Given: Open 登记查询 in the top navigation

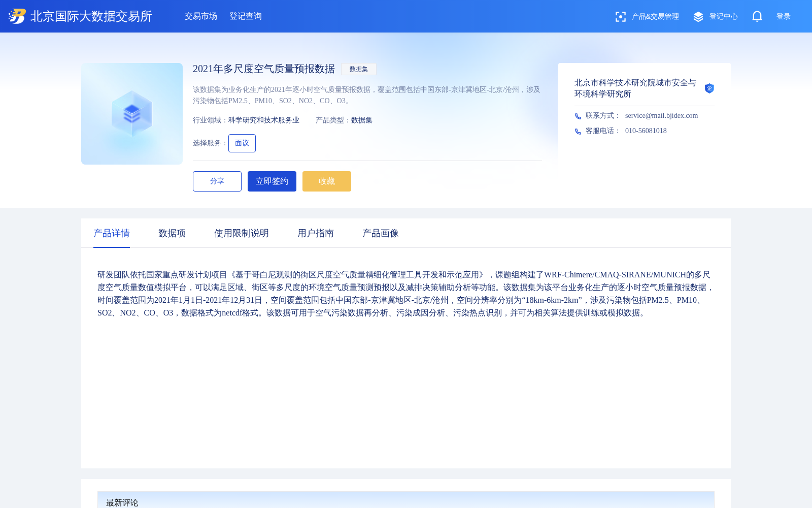Looking at the screenshot, I should (x=246, y=16).
